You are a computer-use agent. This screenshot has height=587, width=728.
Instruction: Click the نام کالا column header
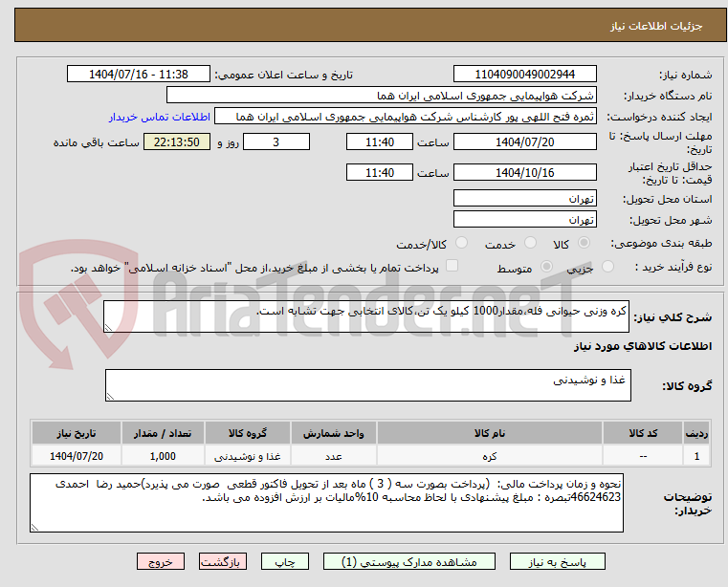click(490, 433)
